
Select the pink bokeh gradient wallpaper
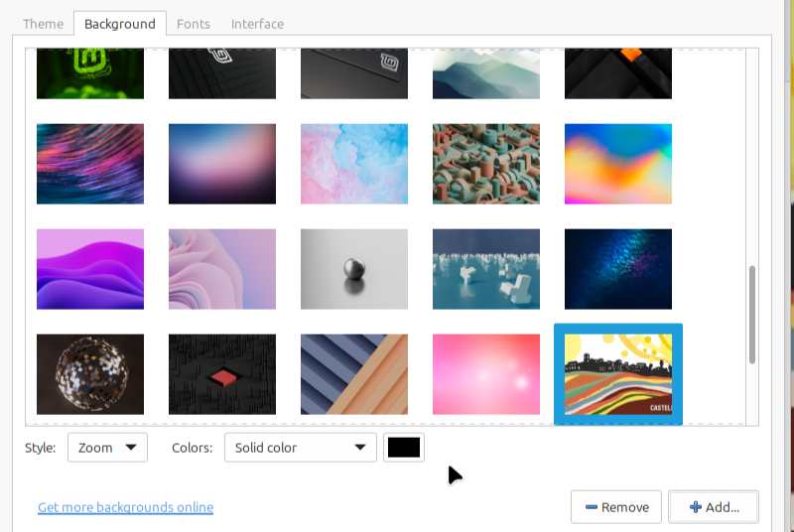click(x=486, y=374)
